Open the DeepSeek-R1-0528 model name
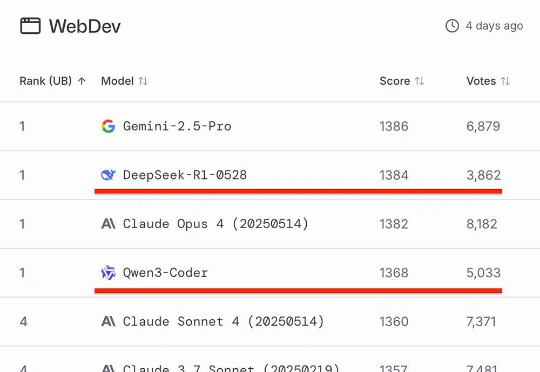Viewport: 540px width, 372px height. click(x=185, y=175)
